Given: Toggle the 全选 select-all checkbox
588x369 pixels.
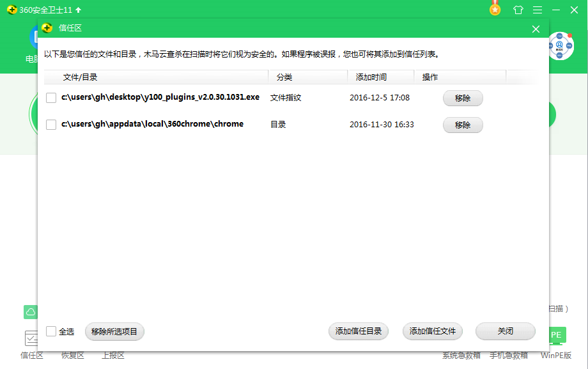Looking at the screenshot, I should pyautogui.click(x=51, y=331).
